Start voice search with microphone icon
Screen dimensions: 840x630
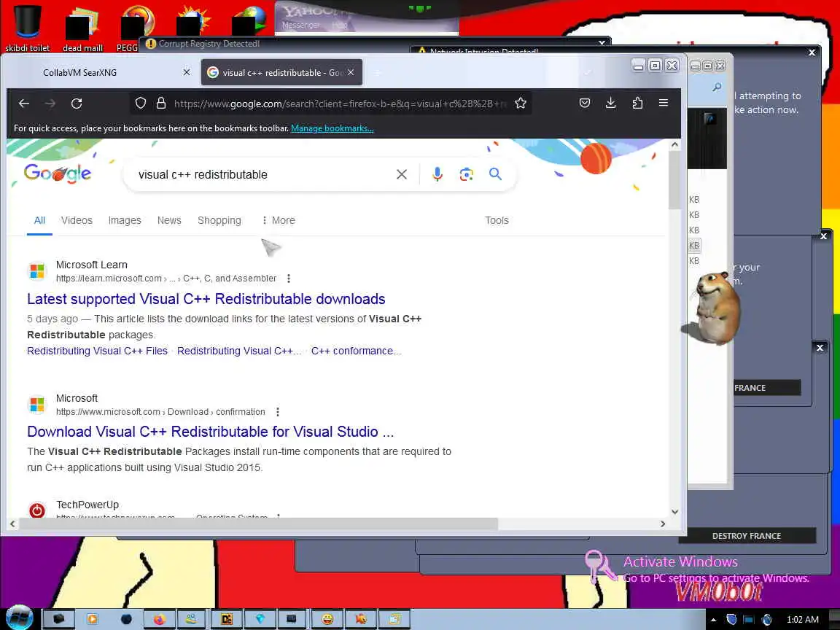pyautogui.click(x=437, y=174)
